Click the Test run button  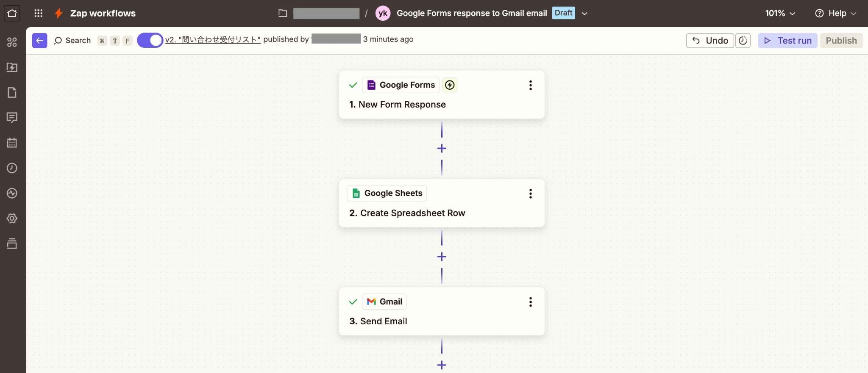pyautogui.click(x=787, y=41)
